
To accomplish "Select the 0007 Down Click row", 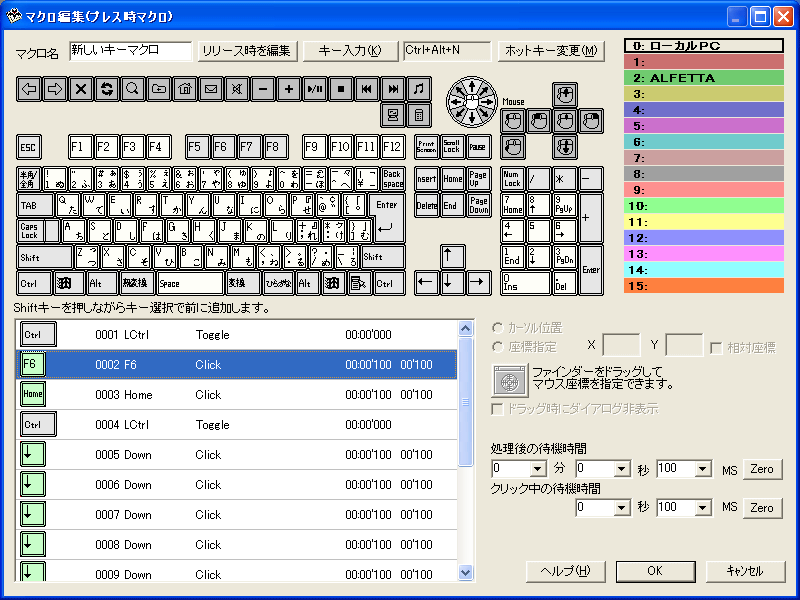I will pos(237,515).
